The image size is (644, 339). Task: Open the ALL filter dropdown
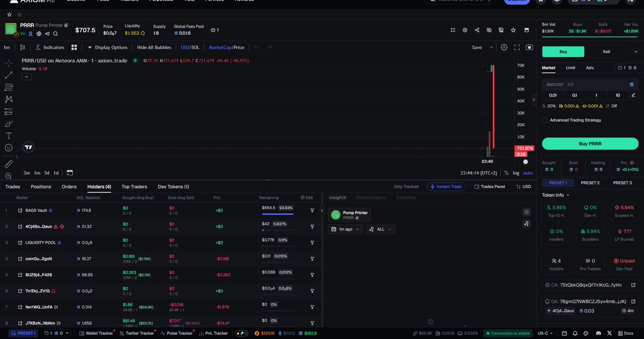click(x=380, y=229)
